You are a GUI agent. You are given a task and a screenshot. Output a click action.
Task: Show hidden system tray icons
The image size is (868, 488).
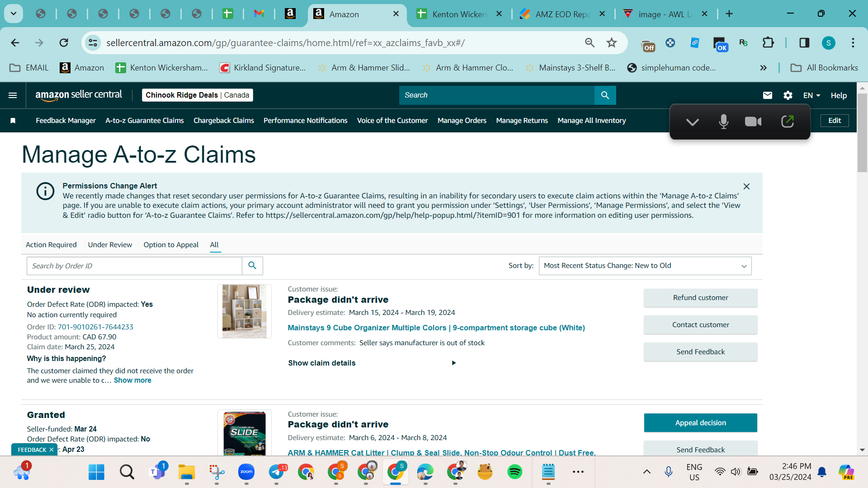coord(647,472)
